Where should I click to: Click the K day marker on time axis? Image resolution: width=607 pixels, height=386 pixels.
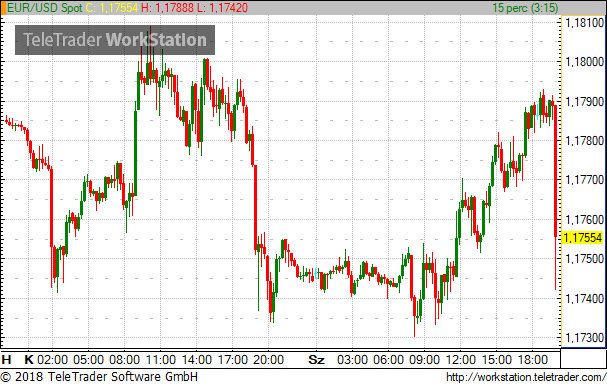[x=29, y=360]
